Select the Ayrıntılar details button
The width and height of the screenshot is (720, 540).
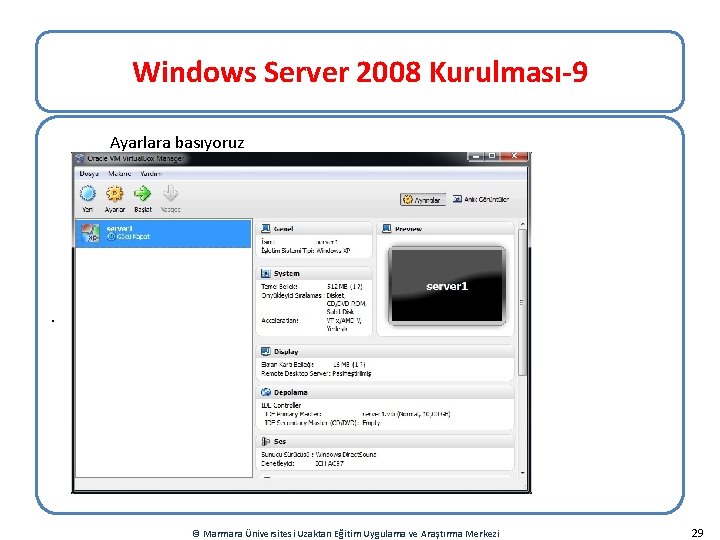423,200
